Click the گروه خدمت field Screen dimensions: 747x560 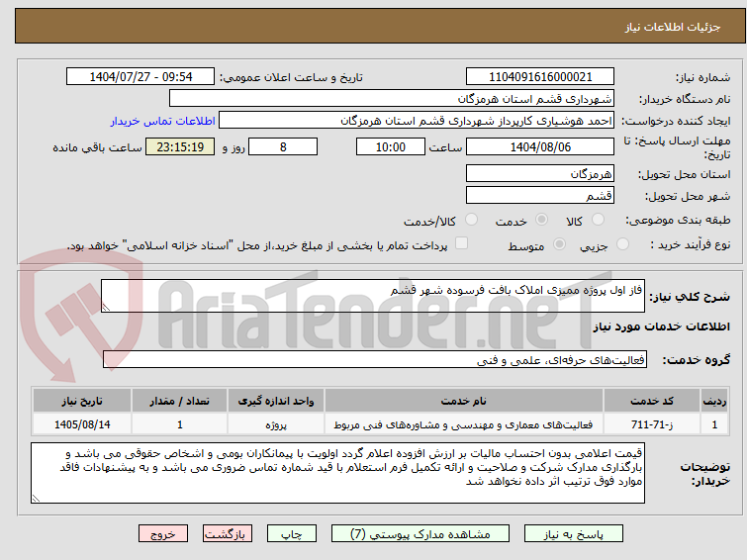coord(374,360)
